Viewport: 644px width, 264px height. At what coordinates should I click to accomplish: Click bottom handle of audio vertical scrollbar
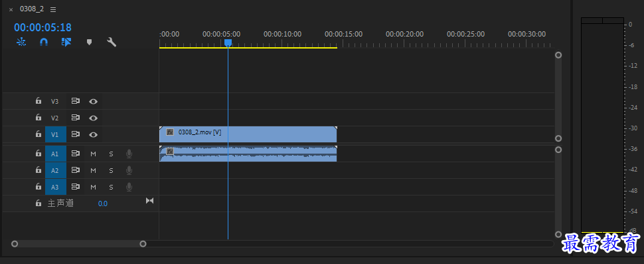(558, 234)
